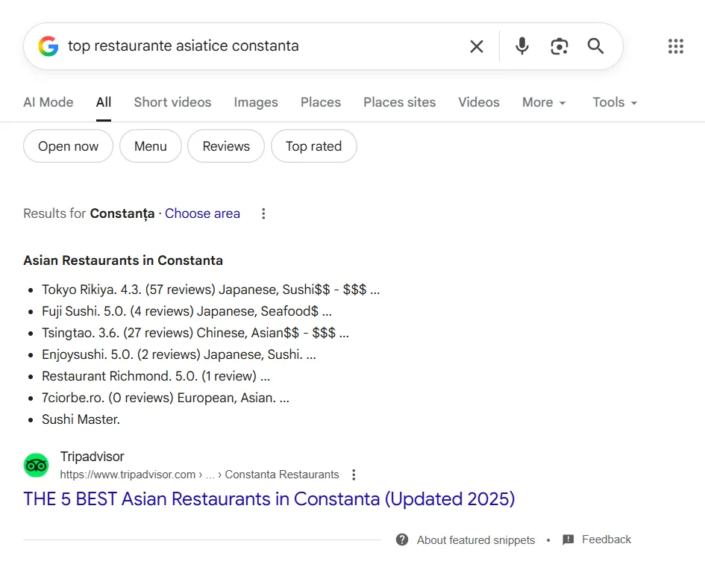This screenshot has height=588, width=705.
Task: Expand the More dropdown
Action: [544, 102]
